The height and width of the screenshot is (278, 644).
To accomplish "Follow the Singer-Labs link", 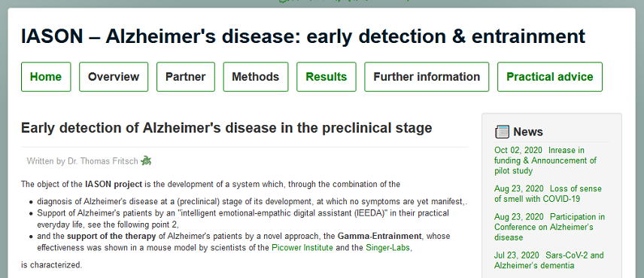I will coord(387,248).
